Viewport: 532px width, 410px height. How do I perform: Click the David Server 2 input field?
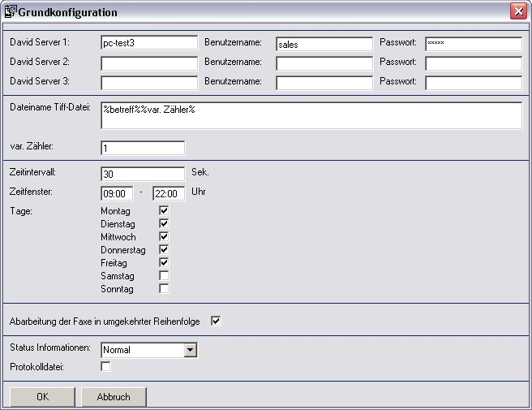coord(149,63)
